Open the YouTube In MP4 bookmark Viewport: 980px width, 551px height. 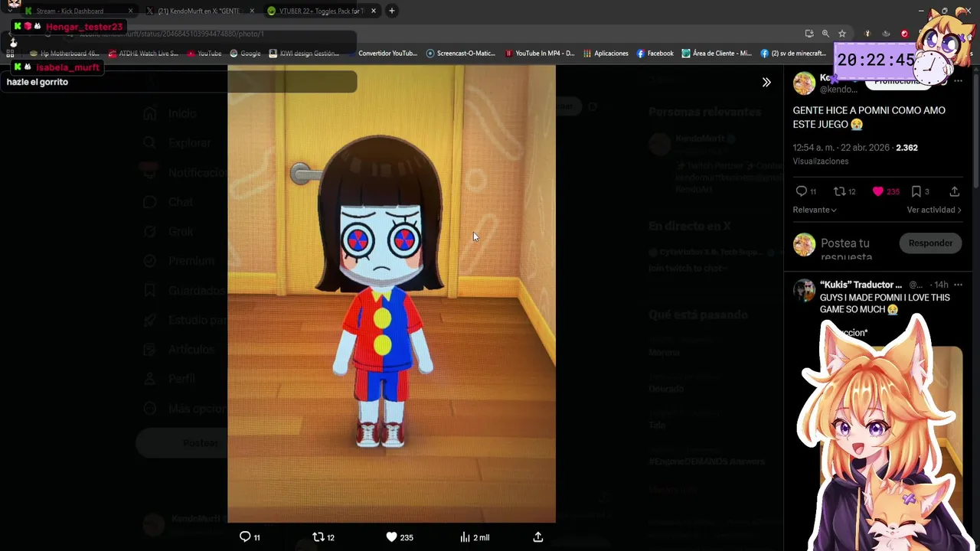[540, 54]
